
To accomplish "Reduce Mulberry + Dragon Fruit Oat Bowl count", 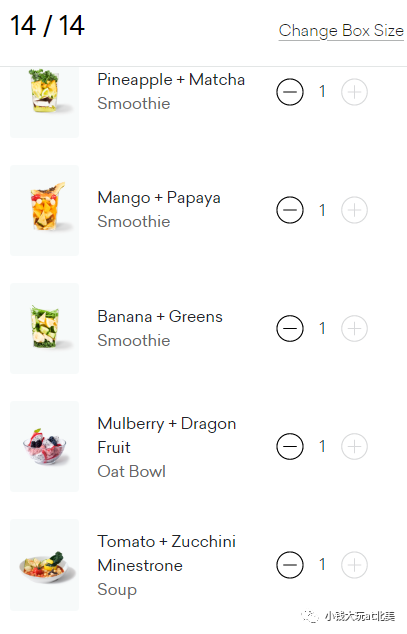I will (290, 446).
